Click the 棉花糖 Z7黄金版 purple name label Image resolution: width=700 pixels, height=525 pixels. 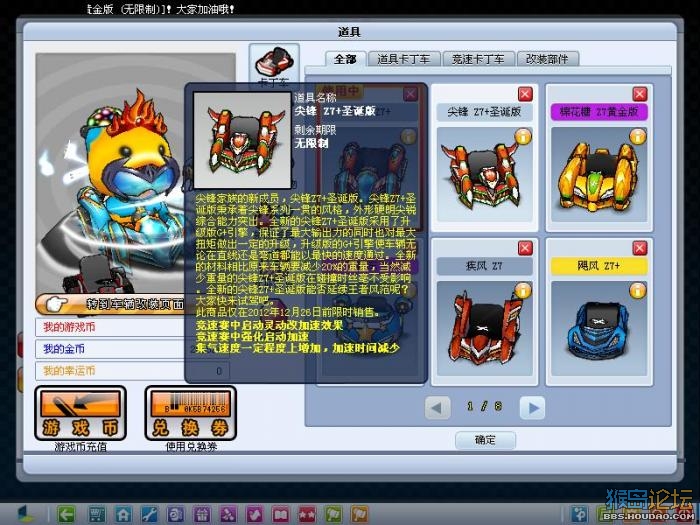599,112
